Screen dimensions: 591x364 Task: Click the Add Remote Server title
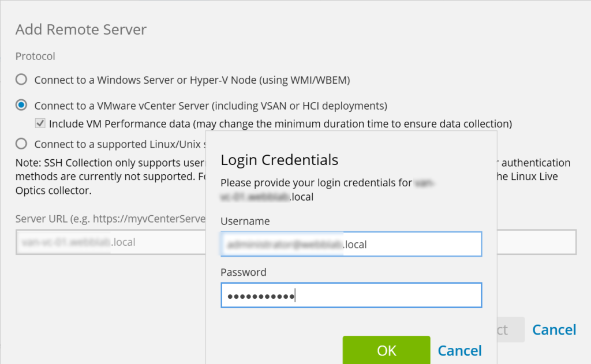coord(81,29)
